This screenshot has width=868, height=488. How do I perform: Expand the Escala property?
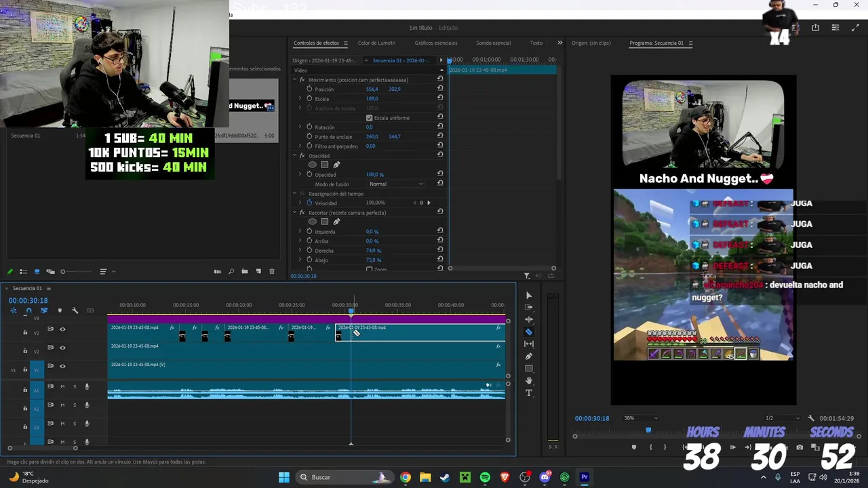point(300,98)
